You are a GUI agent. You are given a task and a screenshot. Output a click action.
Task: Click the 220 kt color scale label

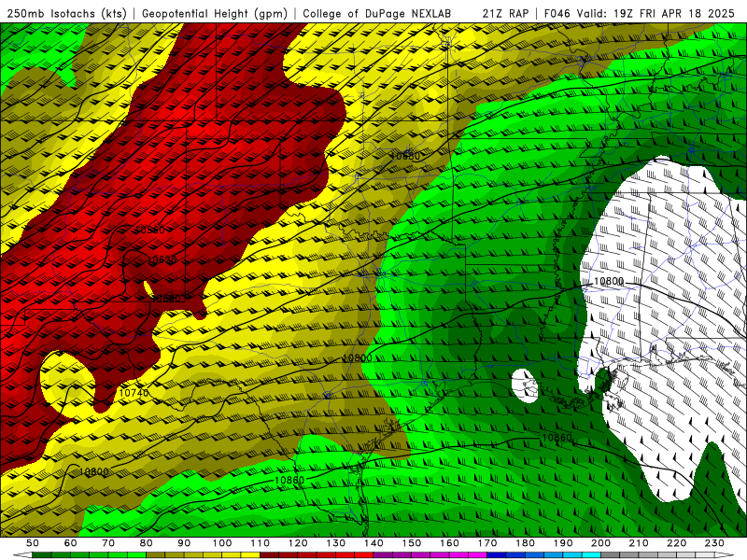[676, 543]
